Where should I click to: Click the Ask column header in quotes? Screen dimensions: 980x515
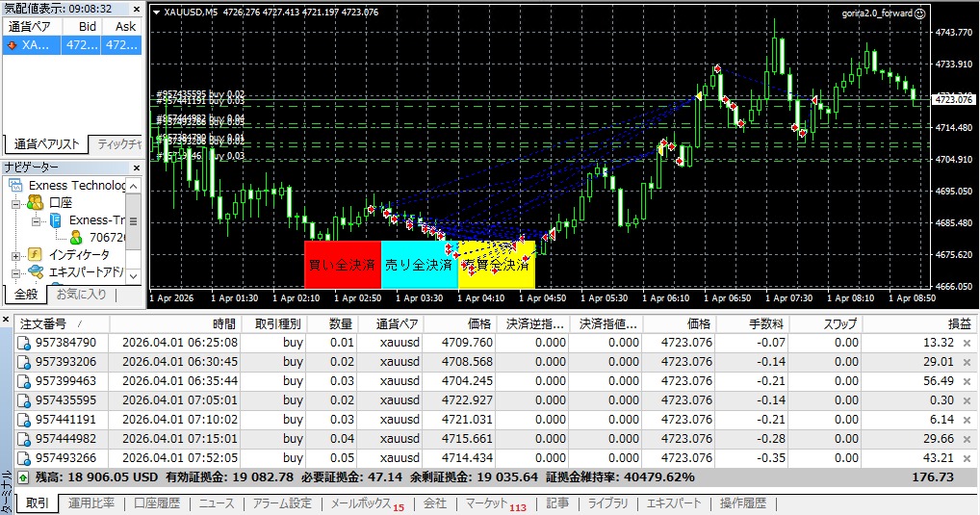pyautogui.click(x=121, y=26)
